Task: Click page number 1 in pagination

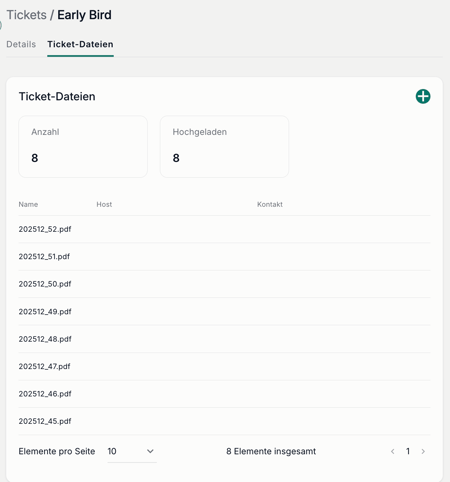Action: tap(408, 451)
